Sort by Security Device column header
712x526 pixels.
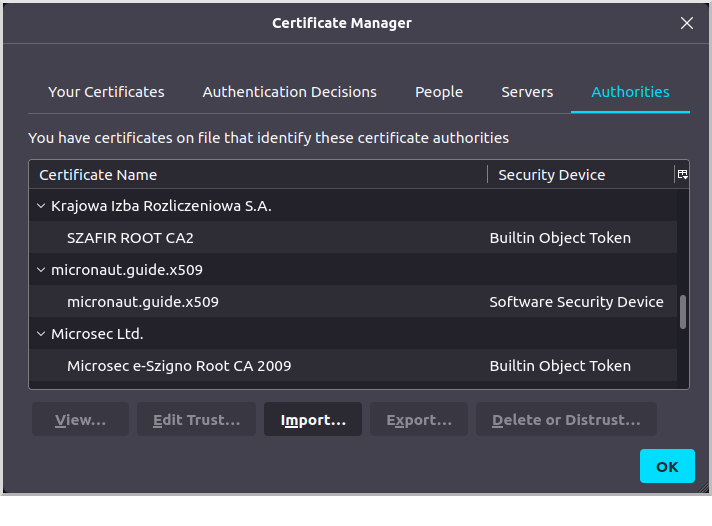[x=581, y=175]
